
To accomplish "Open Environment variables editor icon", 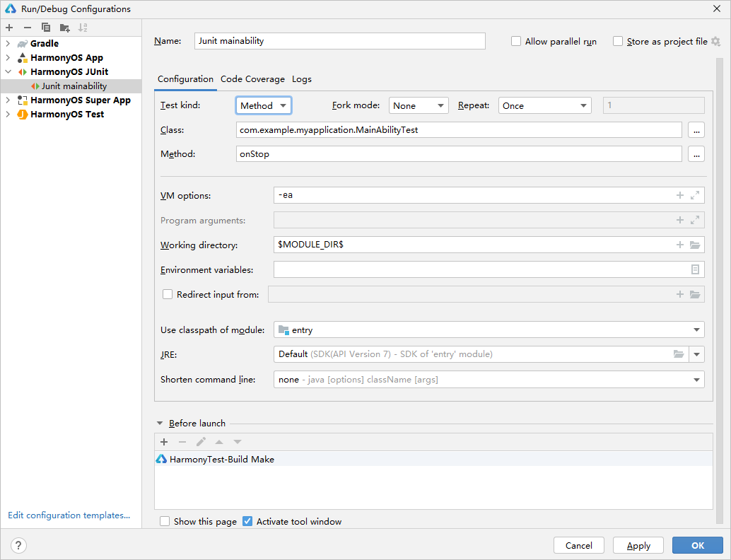I will pos(695,269).
